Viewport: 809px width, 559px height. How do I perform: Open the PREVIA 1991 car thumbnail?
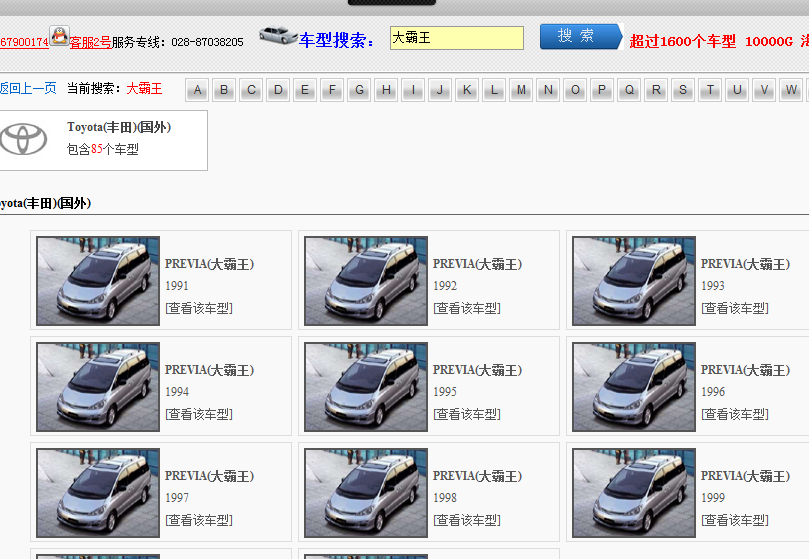(98, 281)
